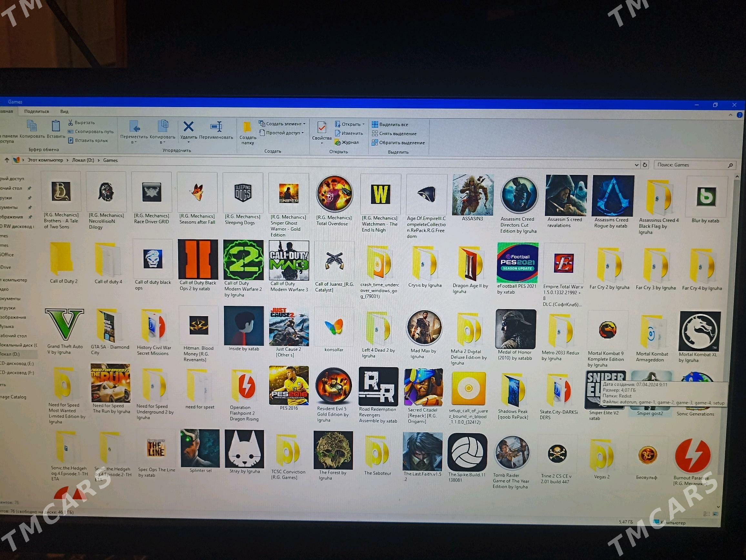Navigate up with the up-arrow button
746x560 pixels.
point(7,160)
